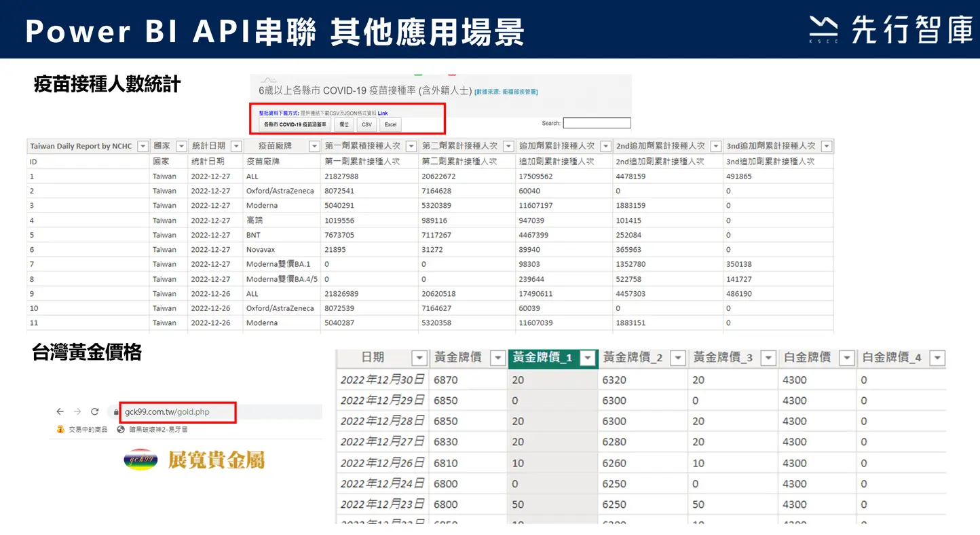Open filter for Taiwan Daily Report by NCHC column
This screenshot has width=980, height=535.
point(143,146)
